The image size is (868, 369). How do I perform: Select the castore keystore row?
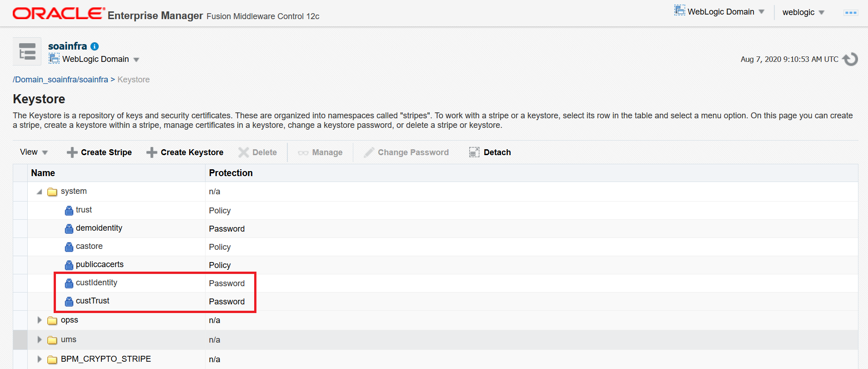pyautogui.click(x=436, y=247)
